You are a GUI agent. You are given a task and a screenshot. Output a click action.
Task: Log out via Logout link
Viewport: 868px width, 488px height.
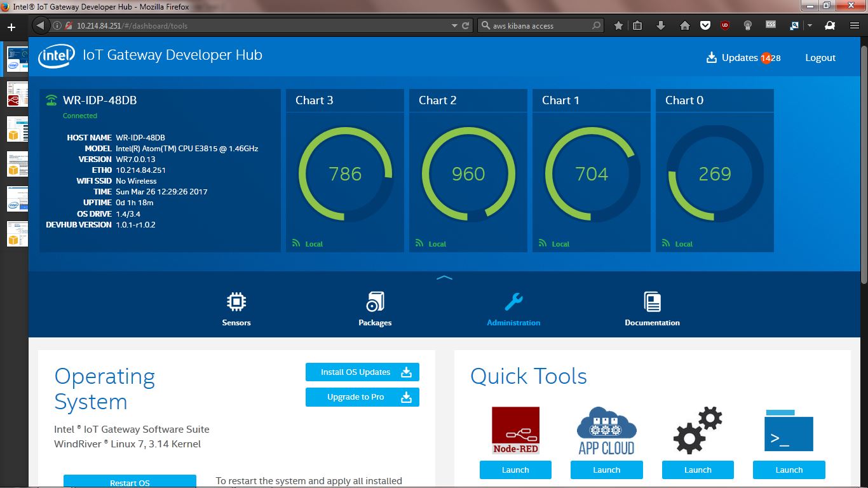(820, 58)
